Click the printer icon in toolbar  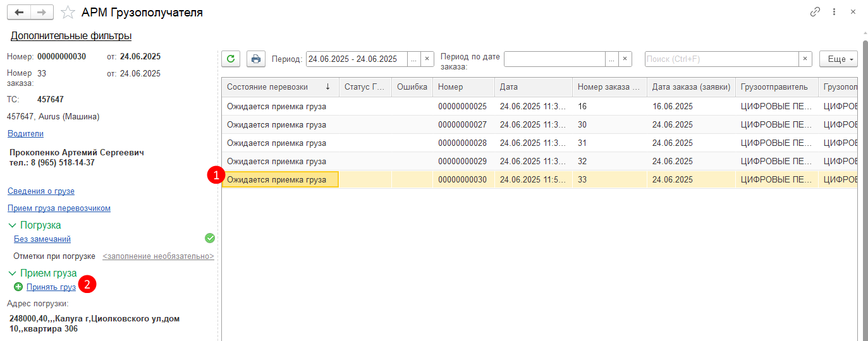[x=255, y=59]
